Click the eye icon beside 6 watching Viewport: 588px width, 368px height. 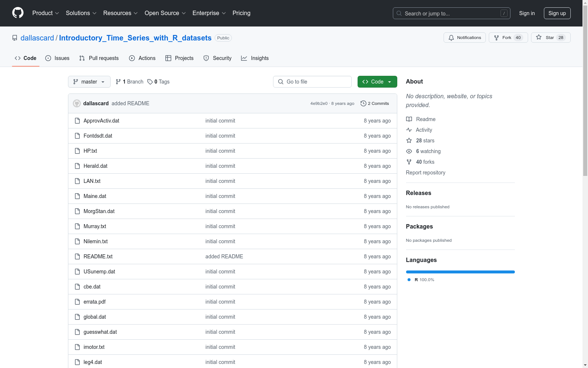coord(409,151)
